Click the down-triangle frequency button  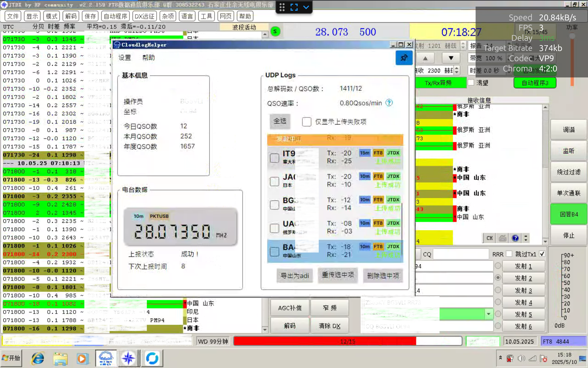tap(451, 58)
